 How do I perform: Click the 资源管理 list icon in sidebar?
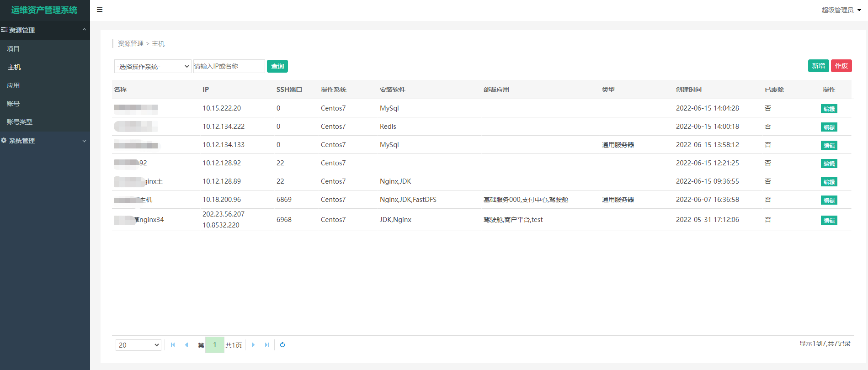pyautogui.click(x=4, y=30)
